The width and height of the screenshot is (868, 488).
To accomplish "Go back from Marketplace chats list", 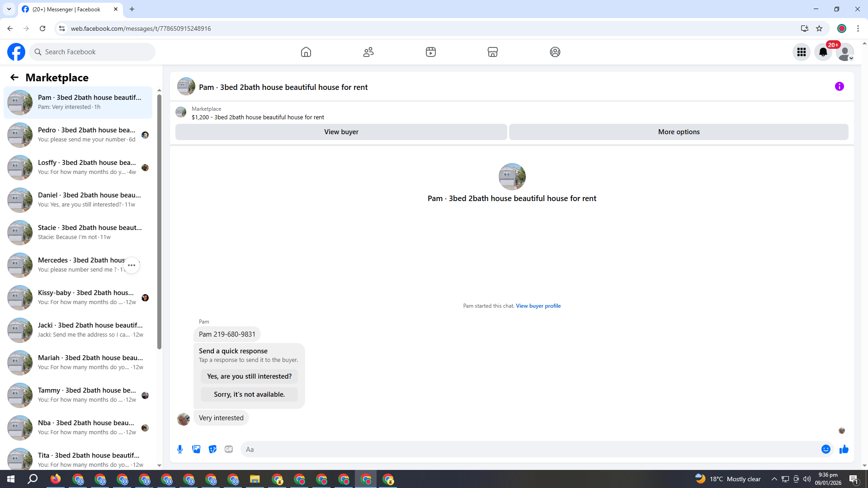I will (x=14, y=78).
